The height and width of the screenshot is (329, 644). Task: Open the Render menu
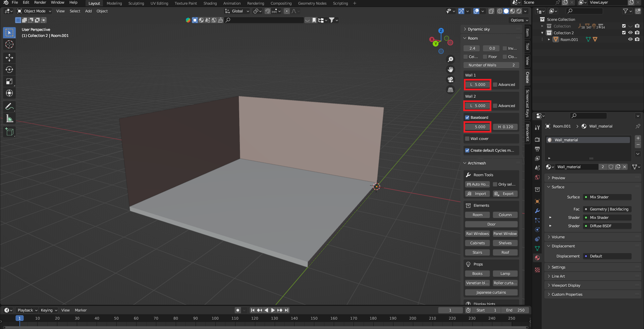(x=40, y=2)
